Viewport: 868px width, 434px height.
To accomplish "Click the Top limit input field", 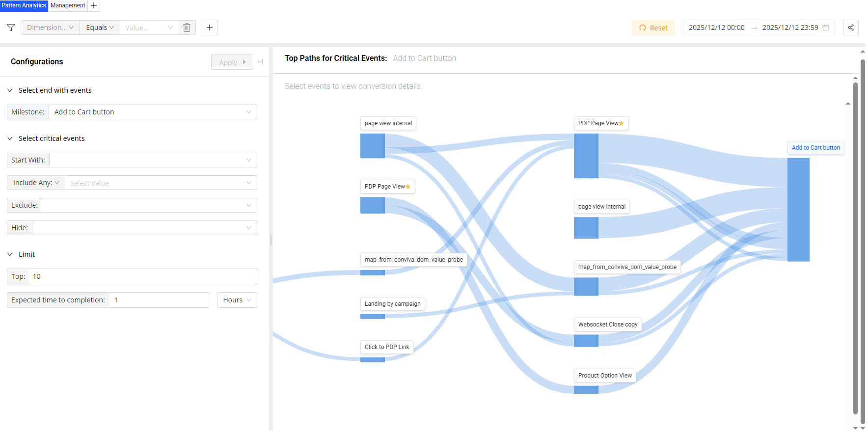I will coord(143,276).
